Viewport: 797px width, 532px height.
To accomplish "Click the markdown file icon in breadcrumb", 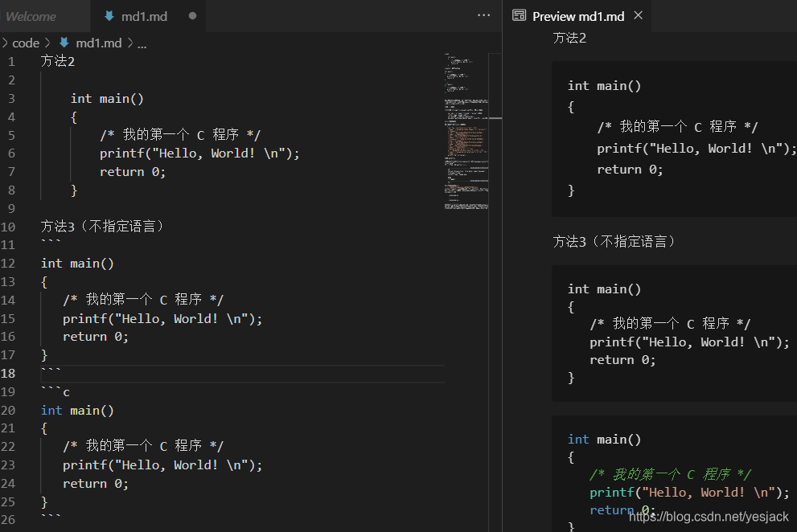I will pos(64,43).
